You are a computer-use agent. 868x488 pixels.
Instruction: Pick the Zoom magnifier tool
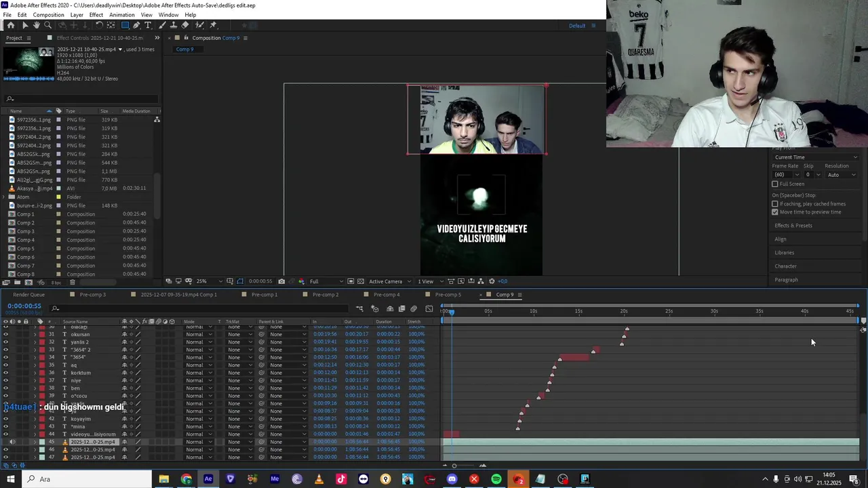[47, 25]
